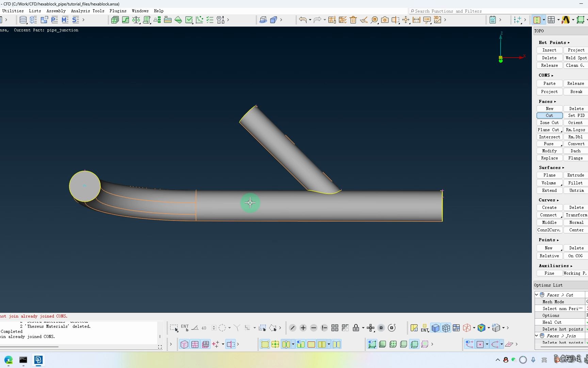Click the zoom magnifier icon
The image size is (588, 368).
374,20
